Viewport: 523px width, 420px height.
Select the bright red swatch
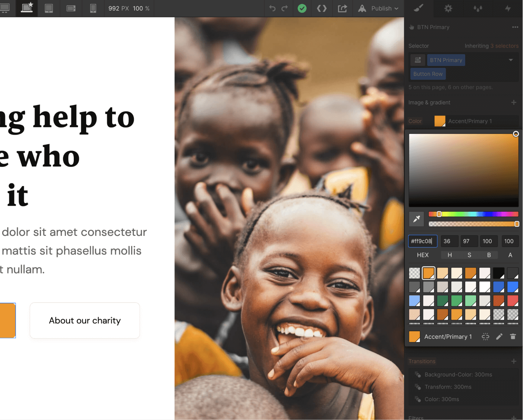click(513, 300)
